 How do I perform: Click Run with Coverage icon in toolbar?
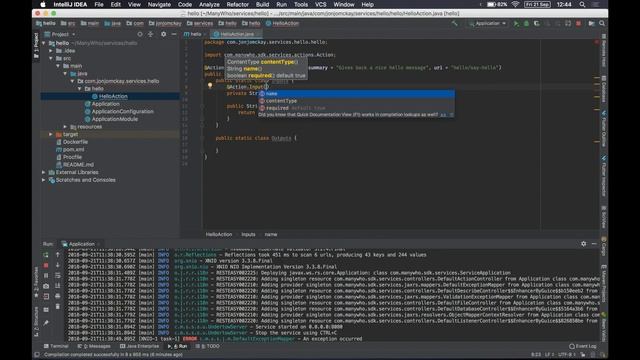pos(537,24)
